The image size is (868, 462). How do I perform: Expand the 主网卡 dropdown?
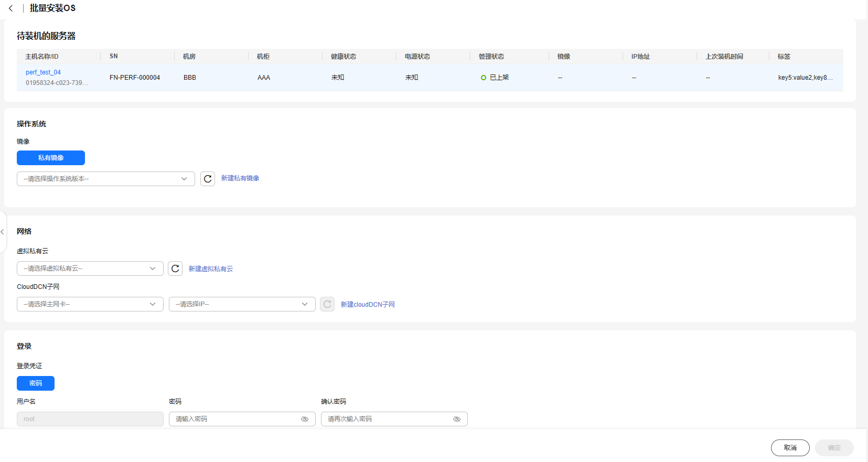coord(90,304)
